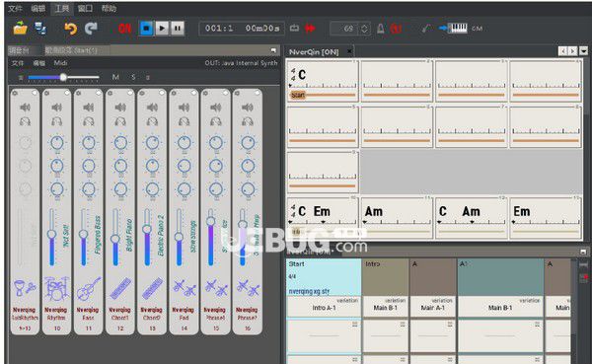Click the keyboard icon on Chord1 channel 12
This screenshot has height=364, width=592.
pos(120,289)
